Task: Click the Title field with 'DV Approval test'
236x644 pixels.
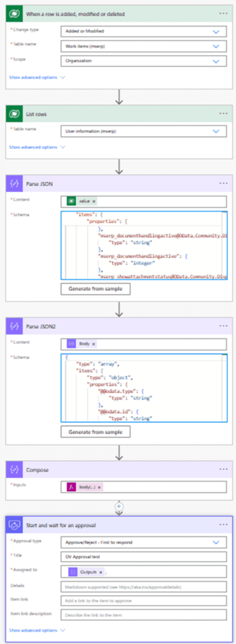Action: tap(143, 557)
